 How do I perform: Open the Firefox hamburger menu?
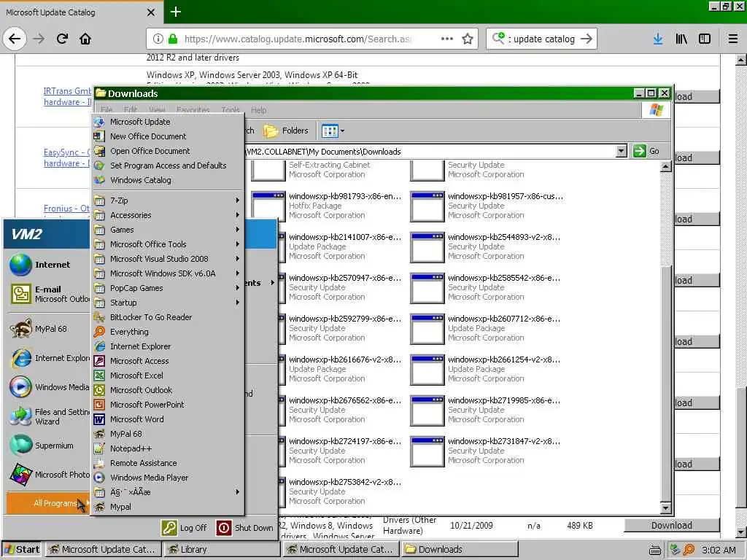tap(732, 39)
